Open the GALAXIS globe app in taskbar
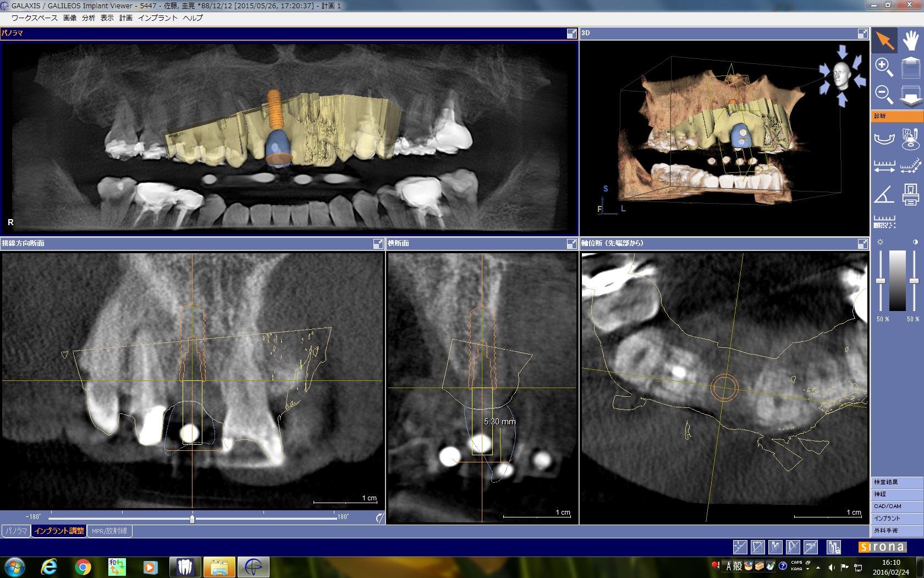The width and height of the screenshot is (924, 578). pos(254,567)
